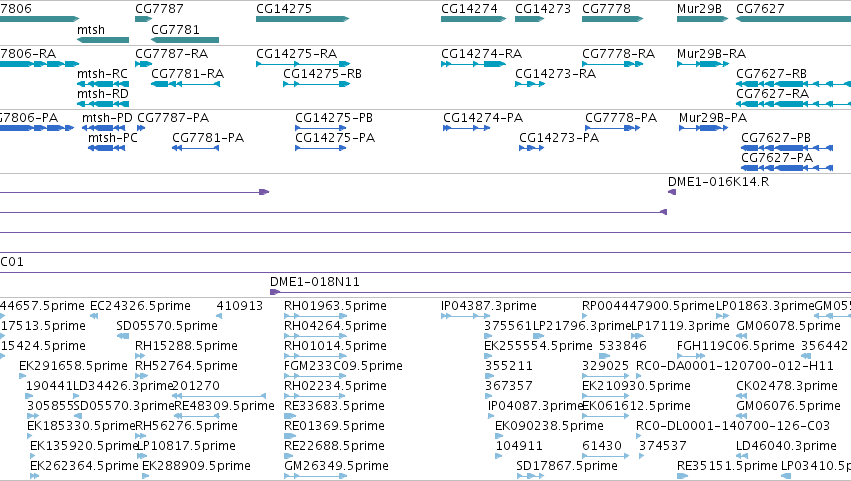Click transcript label mtsh-RC
Screen dimensions: 851x481
tap(103, 74)
